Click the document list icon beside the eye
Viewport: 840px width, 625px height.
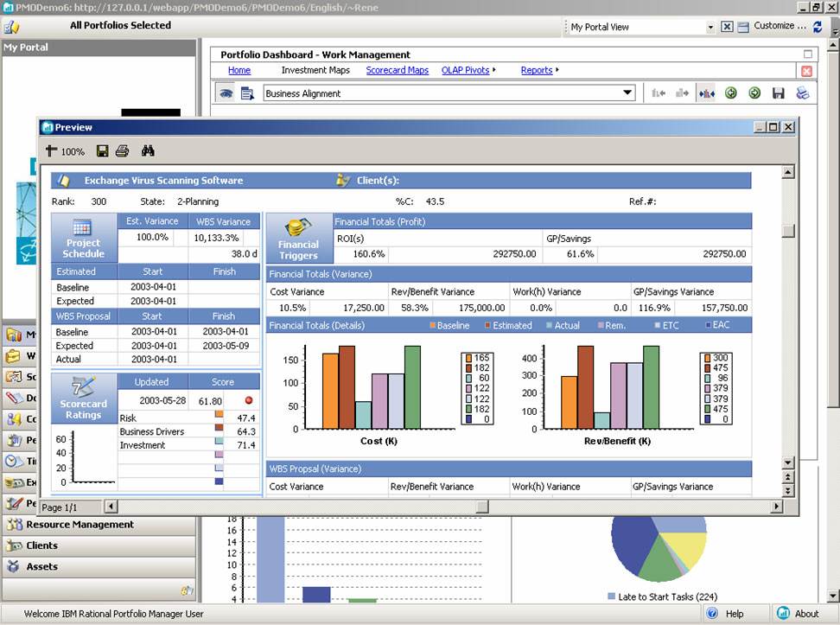pos(247,93)
